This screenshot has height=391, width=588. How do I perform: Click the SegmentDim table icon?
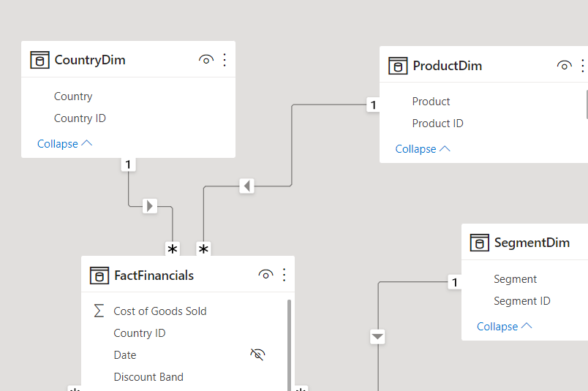click(x=479, y=243)
